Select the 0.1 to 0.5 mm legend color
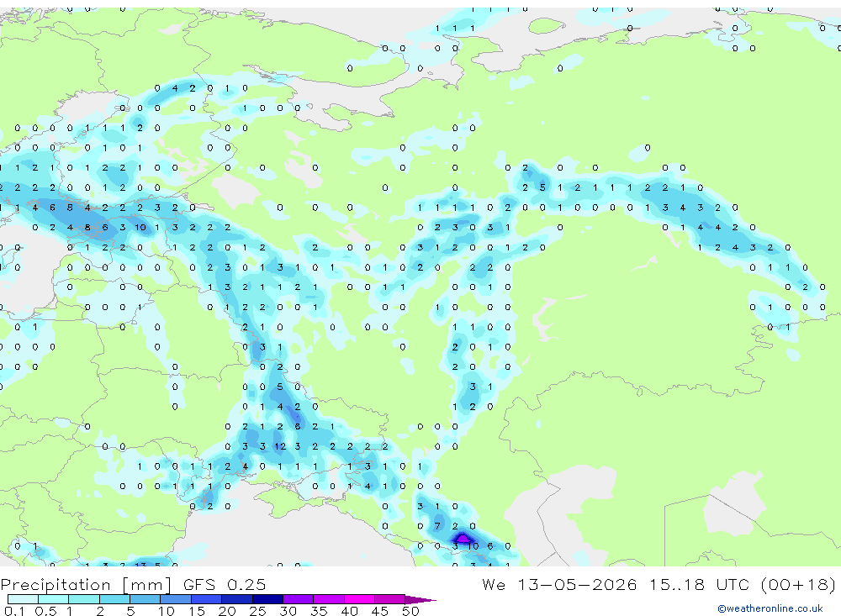 tap(23, 599)
